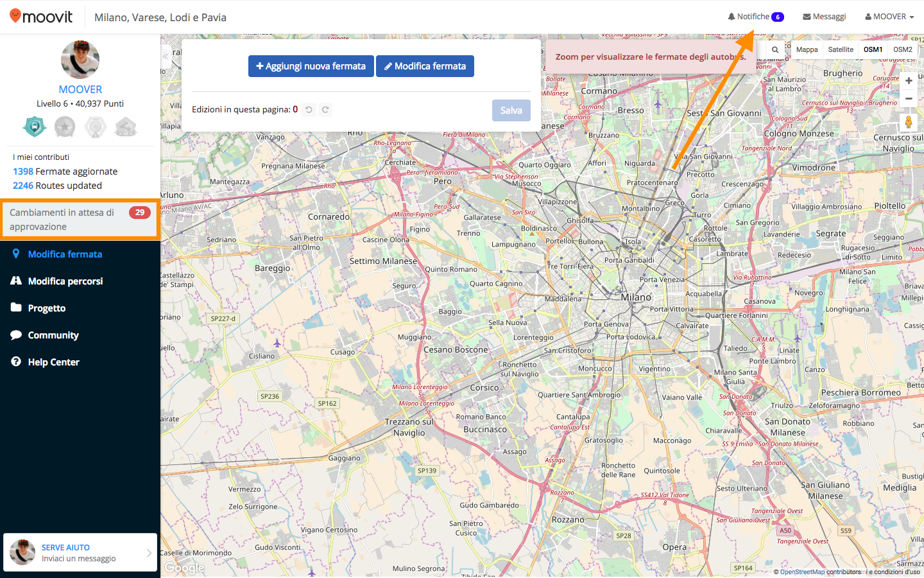Click the Rozzano map label

click(x=568, y=520)
